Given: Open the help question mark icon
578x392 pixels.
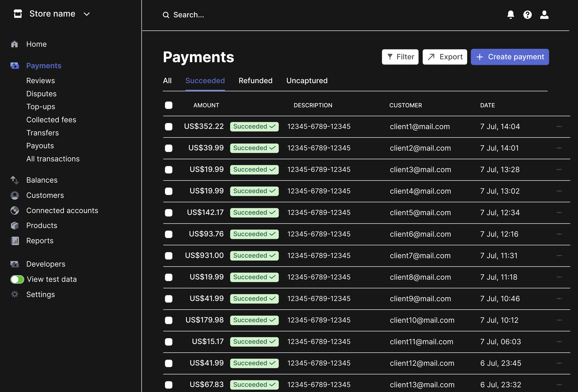Looking at the screenshot, I should pos(528,15).
